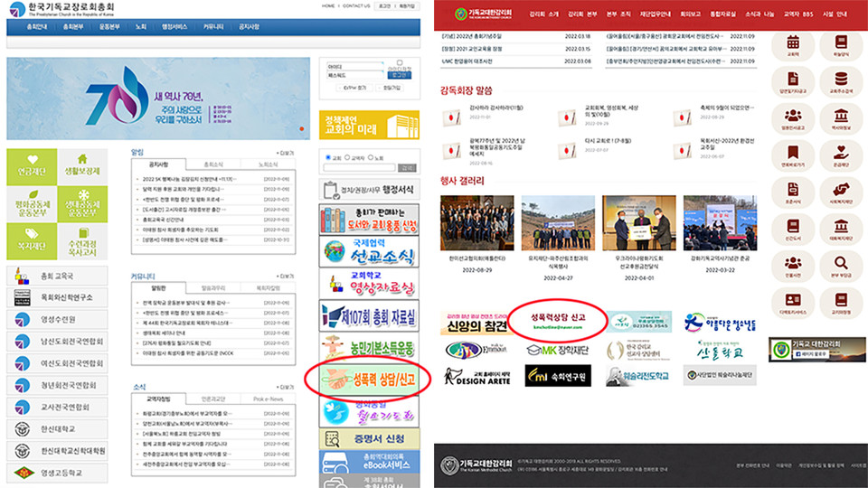Open the 2022-04-27 outdoor gallery photo
This screenshot has height=488, width=868.
[558, 222]
